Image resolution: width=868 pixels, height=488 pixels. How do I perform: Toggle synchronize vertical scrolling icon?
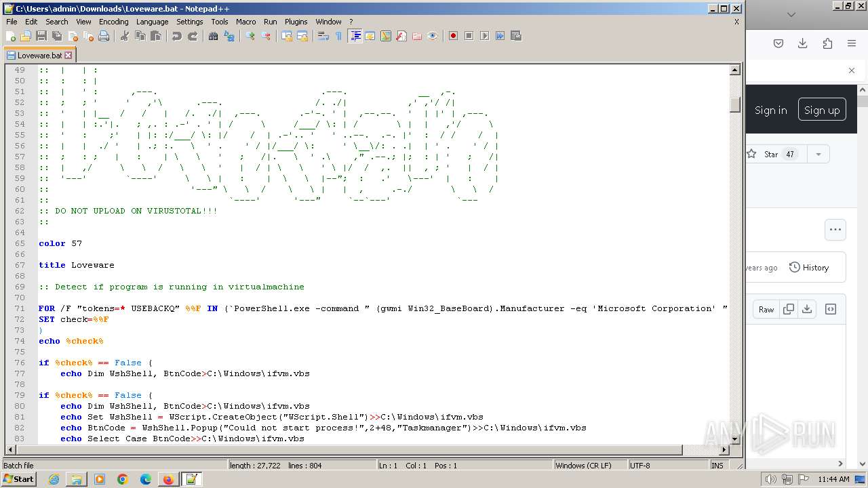pos(287,36)
